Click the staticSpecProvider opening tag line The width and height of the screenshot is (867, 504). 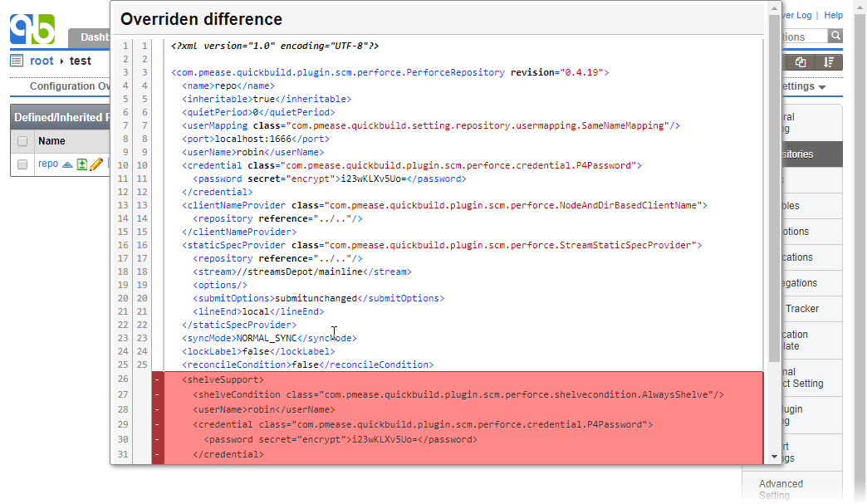coord(442,245)
